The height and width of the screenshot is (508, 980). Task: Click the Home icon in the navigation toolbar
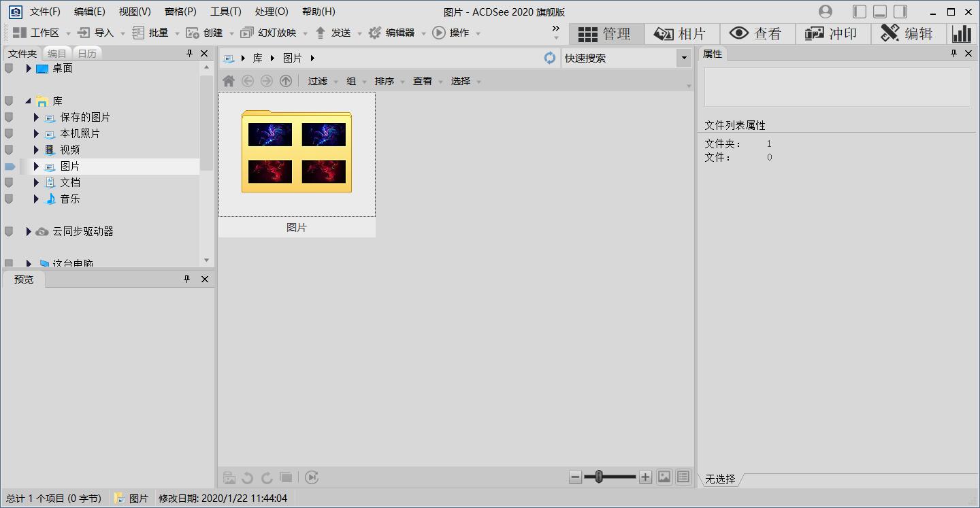(x=229, y=81)
